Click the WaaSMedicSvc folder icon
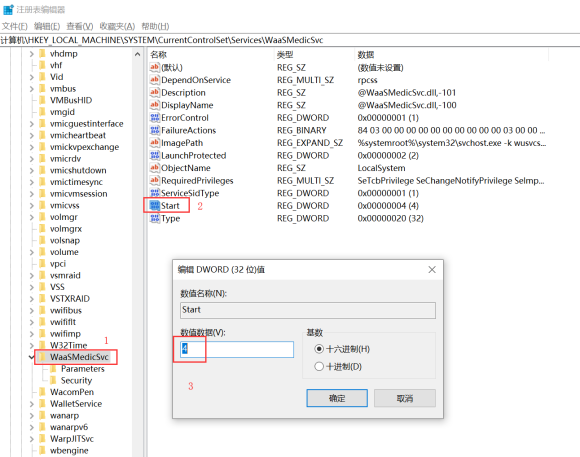580x457 pixels. pyautogui.click(x=43, y=357)
